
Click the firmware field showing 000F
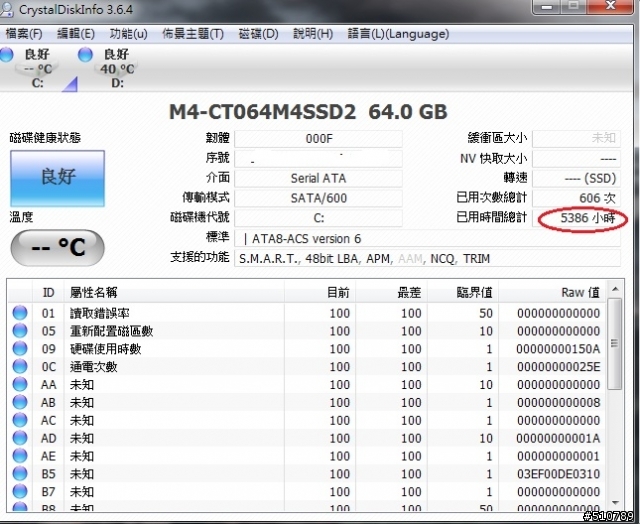318,139
